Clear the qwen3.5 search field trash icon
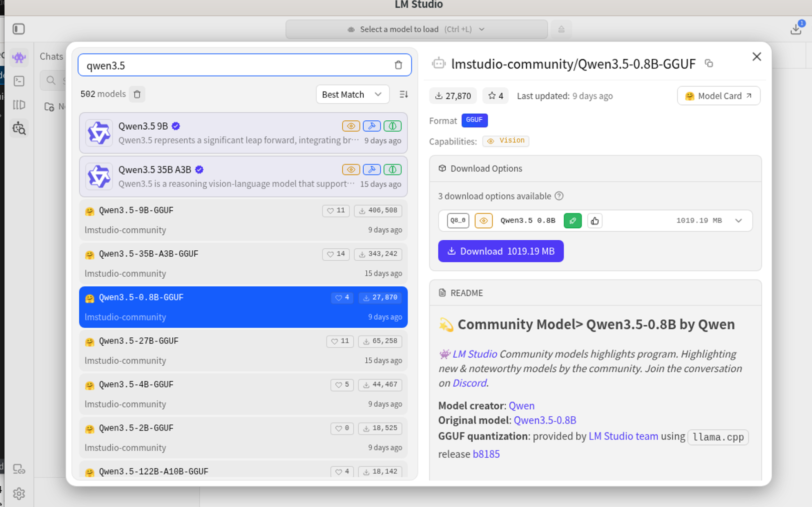812x507 pixels. [x=398, y=65]
